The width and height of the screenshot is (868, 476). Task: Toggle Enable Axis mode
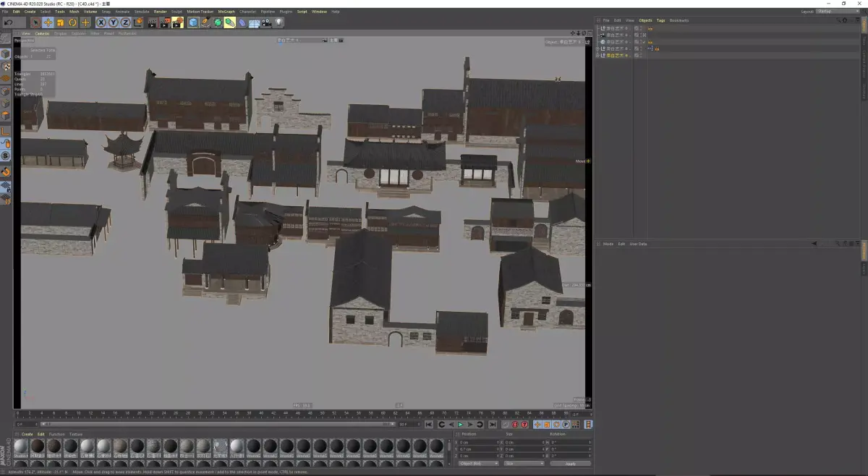click(x=6, y=131)
